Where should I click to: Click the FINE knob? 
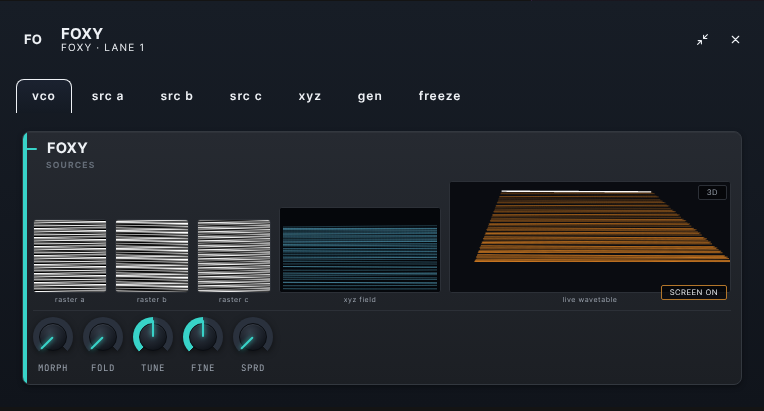click(203, 337)
